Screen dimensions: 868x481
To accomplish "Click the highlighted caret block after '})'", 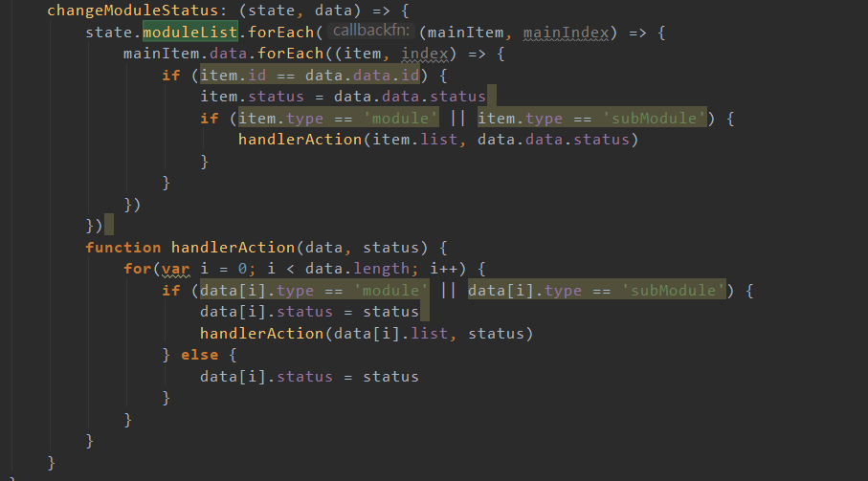I will 109,225.
